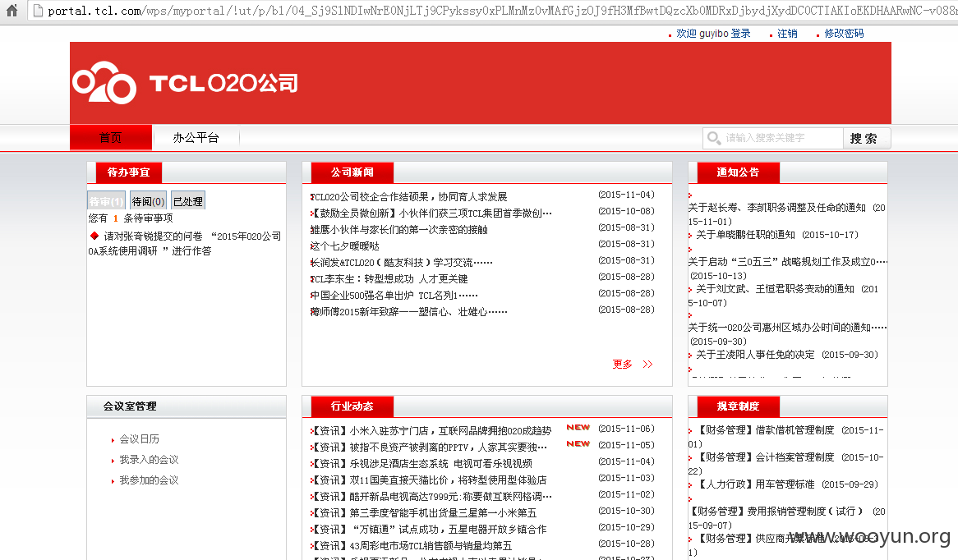Click the 通知公告 section header

pos(738,172)
